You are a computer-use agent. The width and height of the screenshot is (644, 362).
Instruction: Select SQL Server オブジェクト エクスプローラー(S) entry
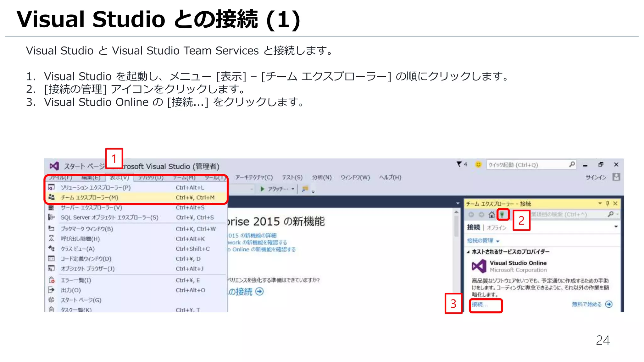tap(136, 217)
